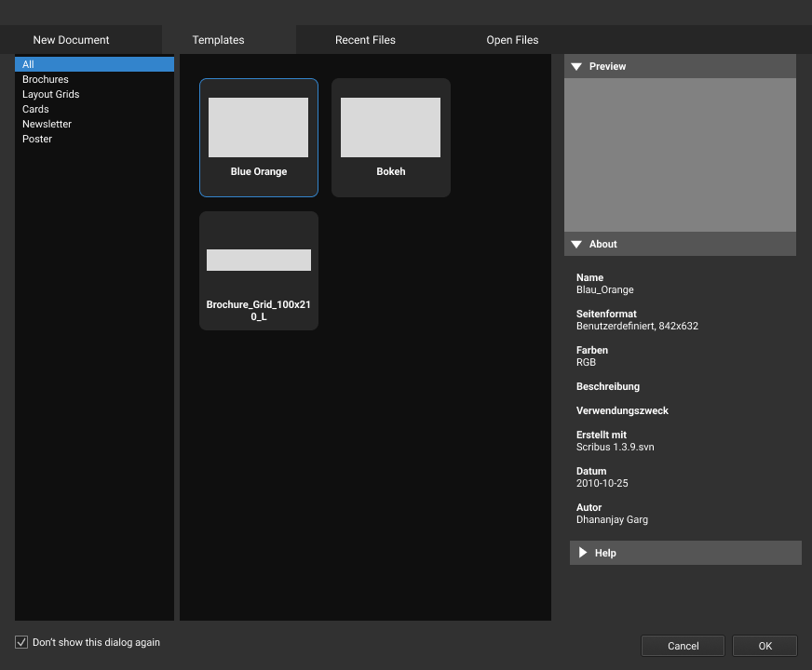Select the Cards category
Image resolution: width=812 pixels, height=670 pixels.
tap(35, 110)
